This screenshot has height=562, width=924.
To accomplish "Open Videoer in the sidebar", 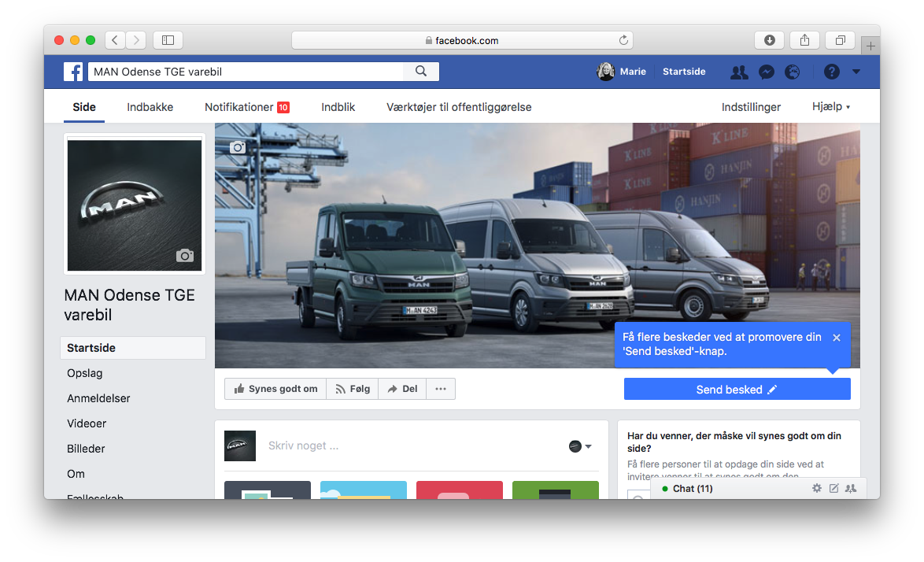I will 87,423.
